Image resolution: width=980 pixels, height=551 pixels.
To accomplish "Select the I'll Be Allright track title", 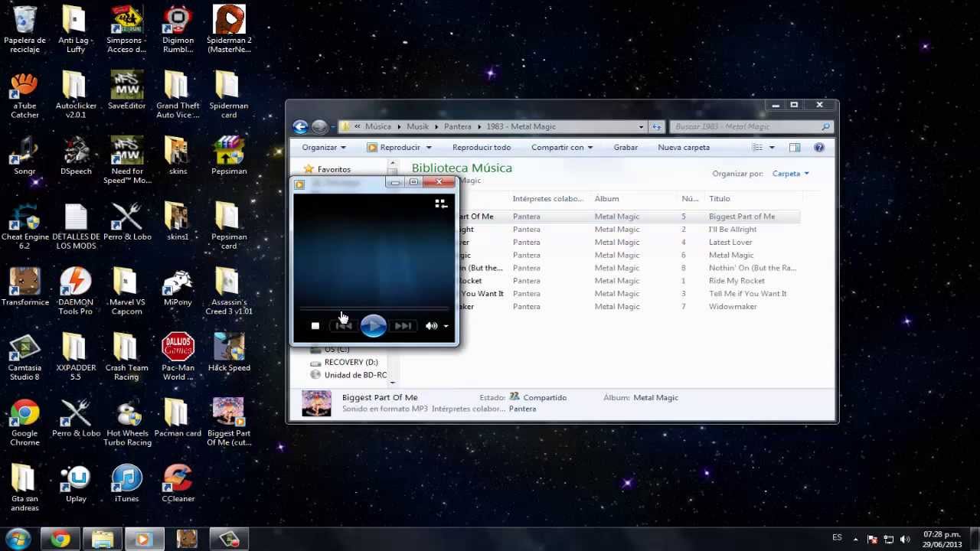I will click(x=733, y=230).
